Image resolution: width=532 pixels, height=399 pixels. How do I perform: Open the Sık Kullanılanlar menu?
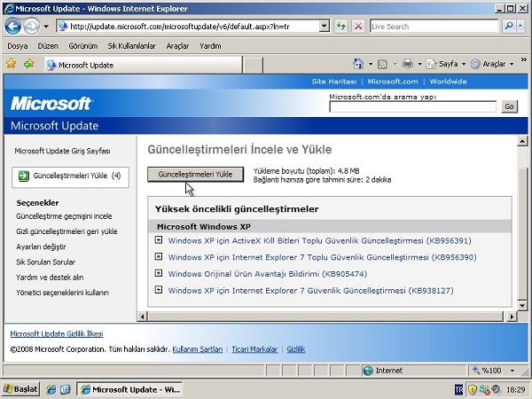click(131, 45)
